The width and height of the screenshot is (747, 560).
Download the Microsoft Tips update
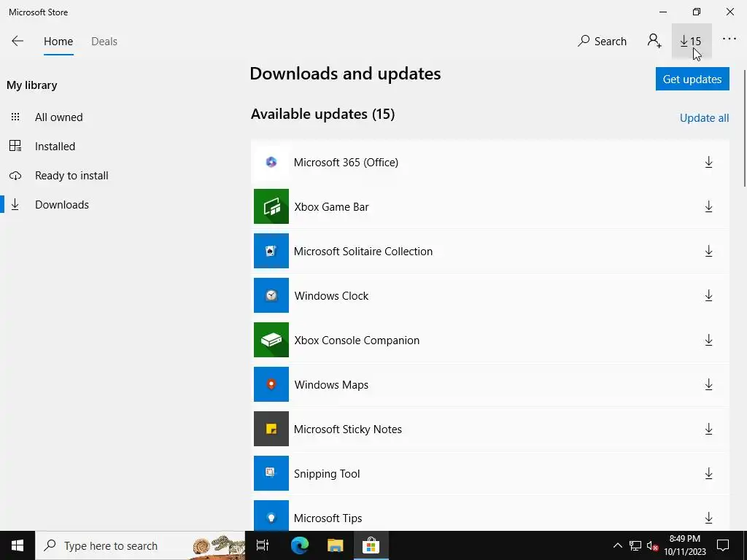(708, 518)
